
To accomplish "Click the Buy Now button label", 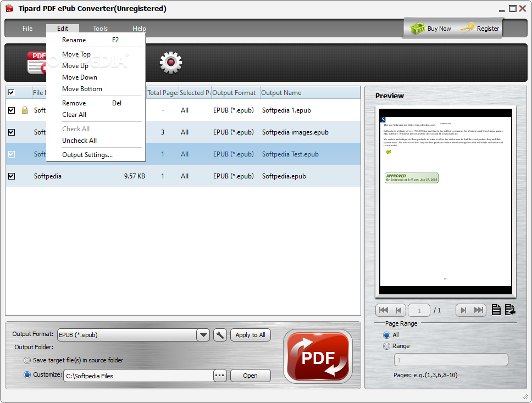I will [x=439, y=29].
